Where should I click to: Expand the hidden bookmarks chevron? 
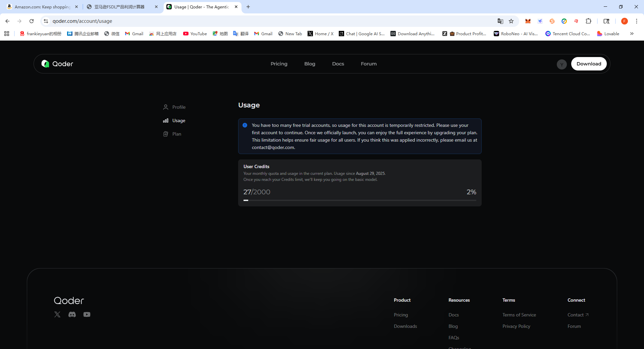(x=632, y=34)
